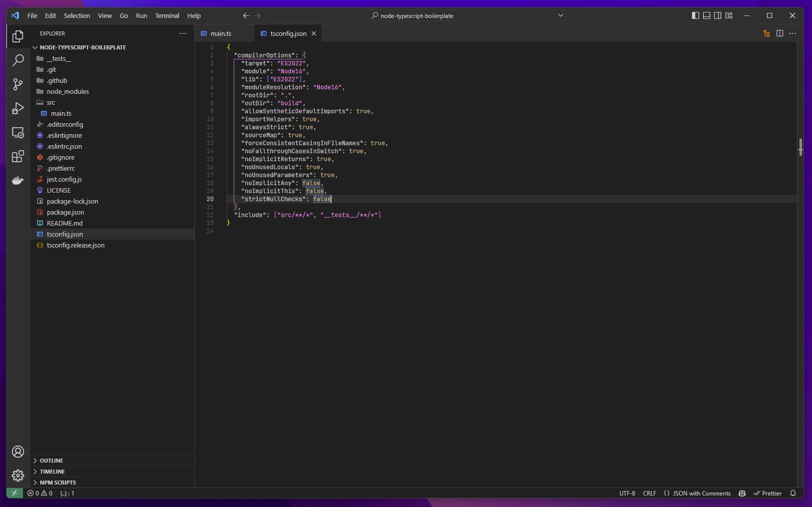Open the Terminal menu
Screen dimensions: 812x507
[x=167, y=15]
